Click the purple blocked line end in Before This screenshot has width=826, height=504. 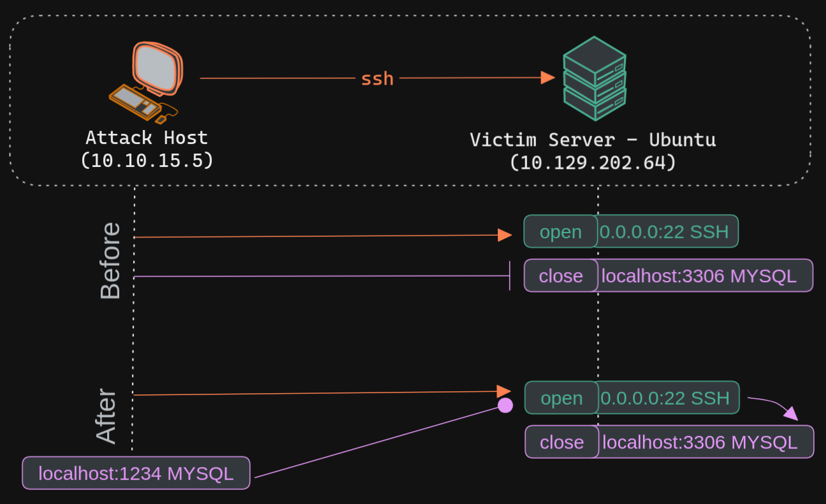(509, 276)
